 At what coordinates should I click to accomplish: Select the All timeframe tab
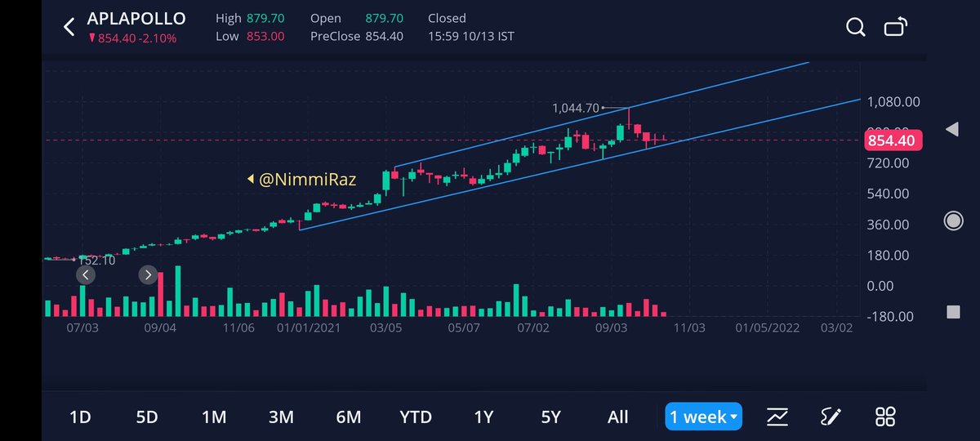pyautogui.click(x=618, y=416)
